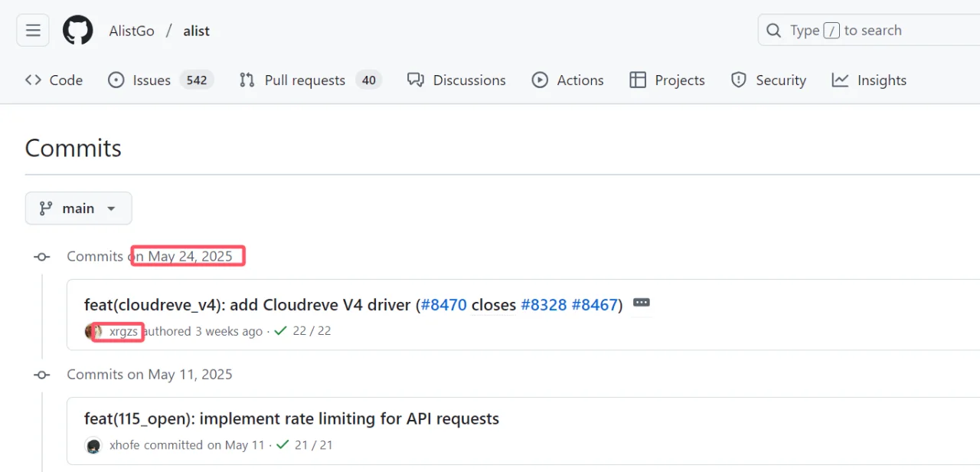Click xgrzs avatar on Cloudreve commit
980x472 pixels.
click(93, 332)
